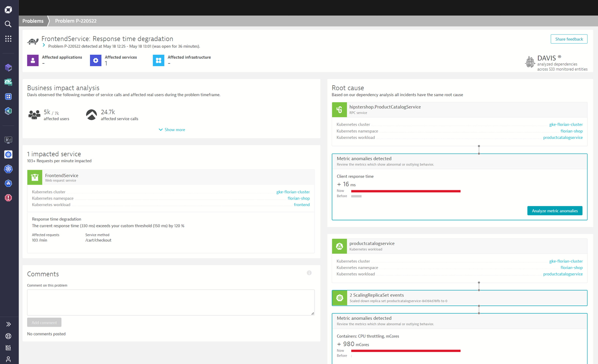Click the Affected infrastructure blue icon
598x364 pixels.
(x=159, y=60)
